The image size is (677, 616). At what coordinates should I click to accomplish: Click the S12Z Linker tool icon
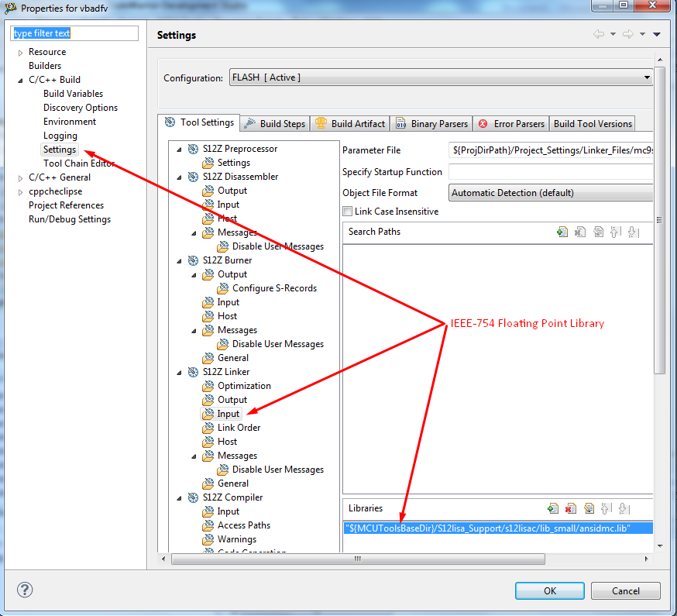(193, 372)
